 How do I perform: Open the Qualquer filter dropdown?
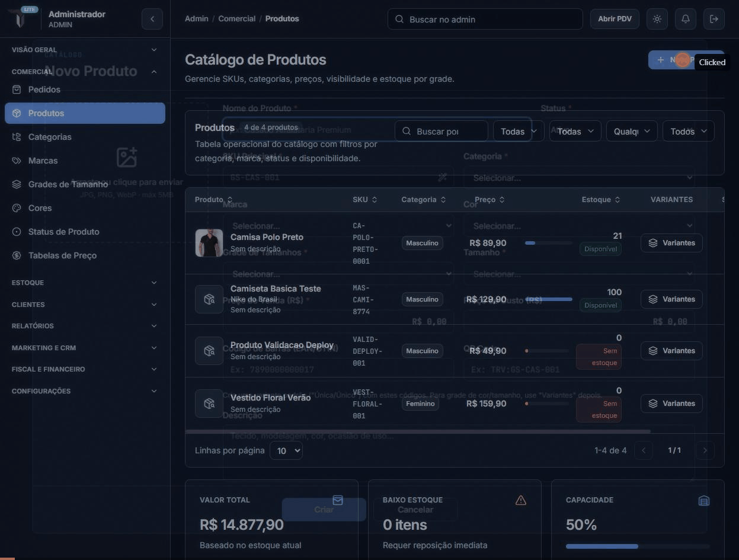[x=632, y=132]
